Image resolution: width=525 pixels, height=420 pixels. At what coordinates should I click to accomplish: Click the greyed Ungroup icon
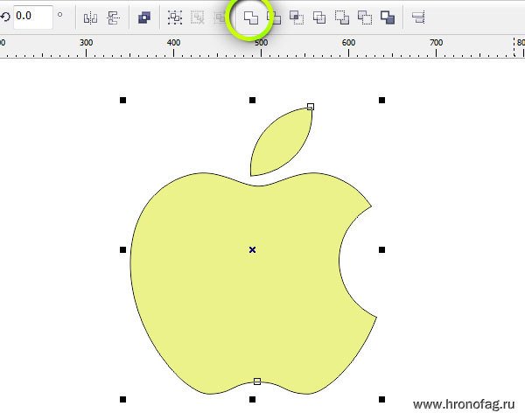click(x=198, y=17)
